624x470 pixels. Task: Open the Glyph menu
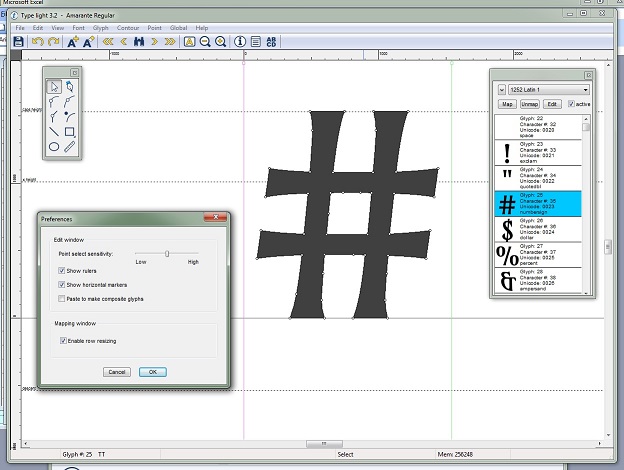[101, 28]
